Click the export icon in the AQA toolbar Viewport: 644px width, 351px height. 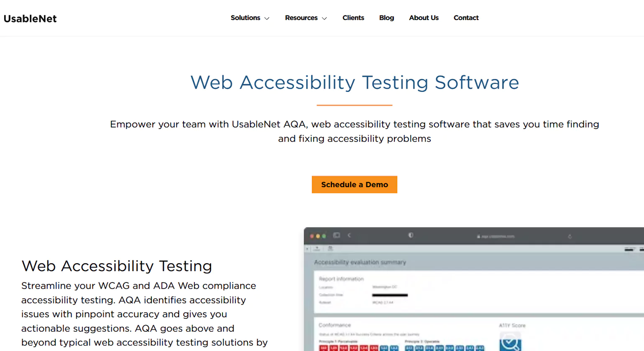[317, 249]
